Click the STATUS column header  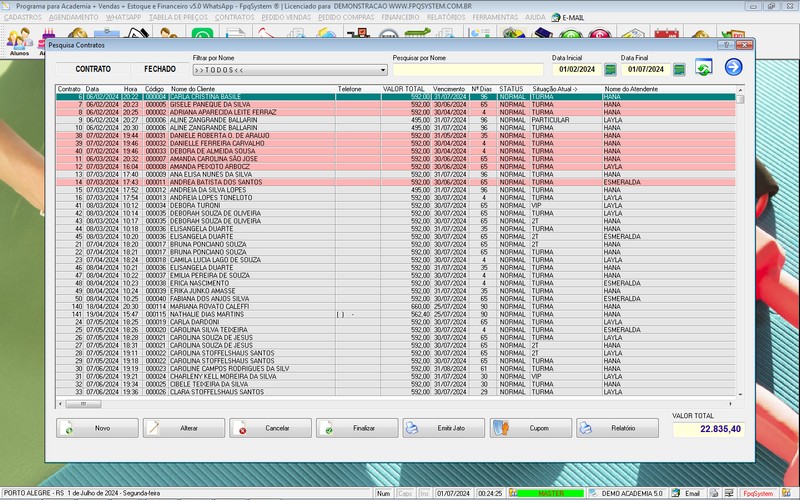[x=511, y=89]
